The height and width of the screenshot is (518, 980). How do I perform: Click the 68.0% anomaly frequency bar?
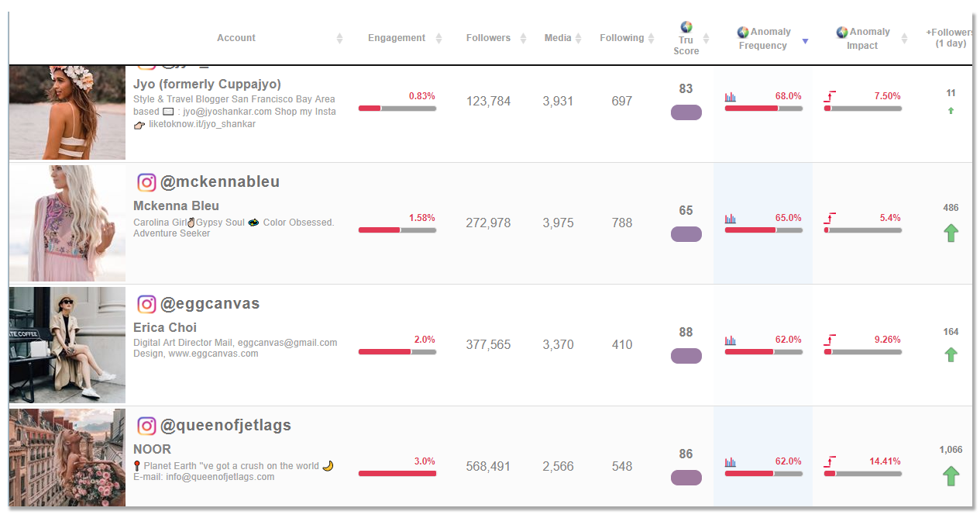click(x=764, y=109)
